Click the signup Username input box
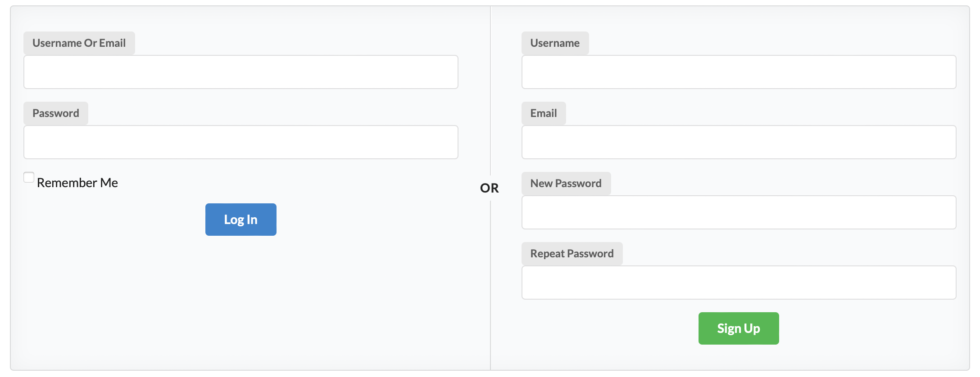 [739, 72]
